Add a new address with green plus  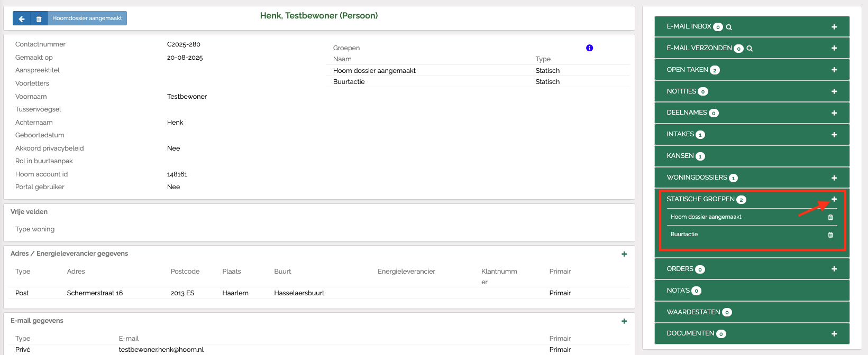point(624,254)
